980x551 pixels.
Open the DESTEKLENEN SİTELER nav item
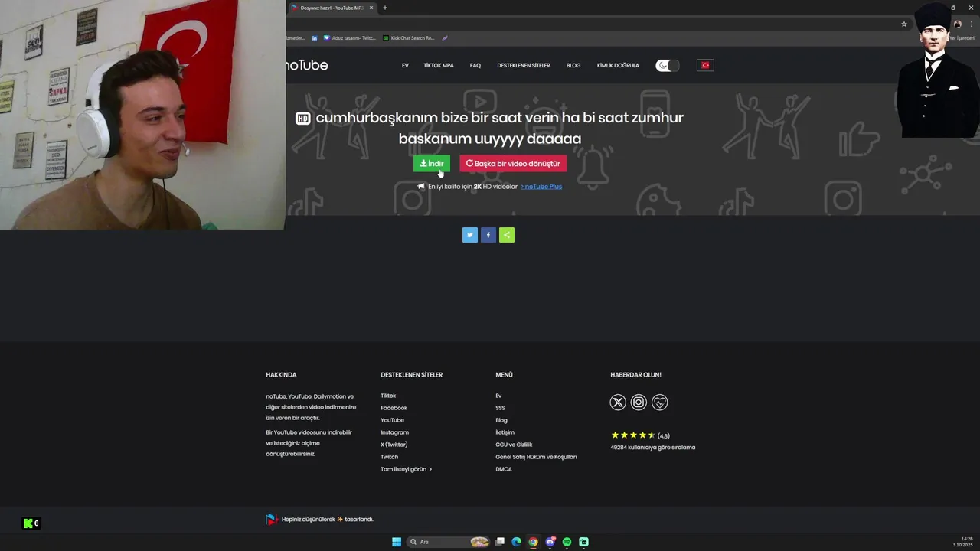[x=524, y=66]
